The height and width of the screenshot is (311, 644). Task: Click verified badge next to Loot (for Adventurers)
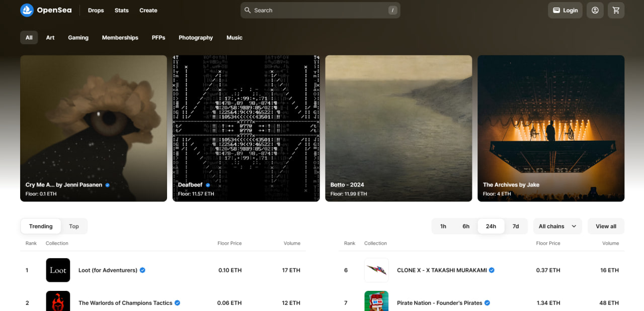coord(142,270)
